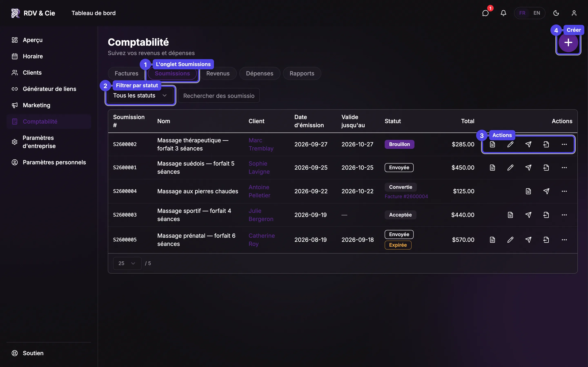
Task: Open more actions menu for S2600004
Action: click(x=564, y=191)
